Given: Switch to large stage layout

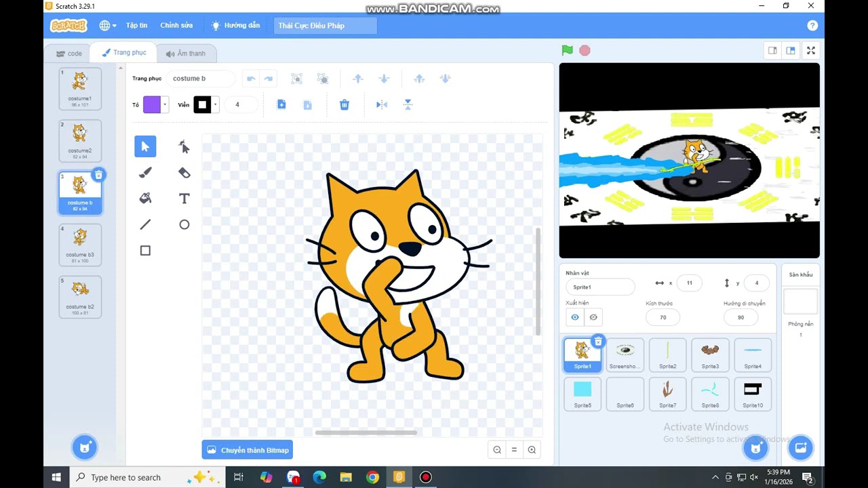Looking at the screenshot, I should pyautogui.click(x=791, y=50).
